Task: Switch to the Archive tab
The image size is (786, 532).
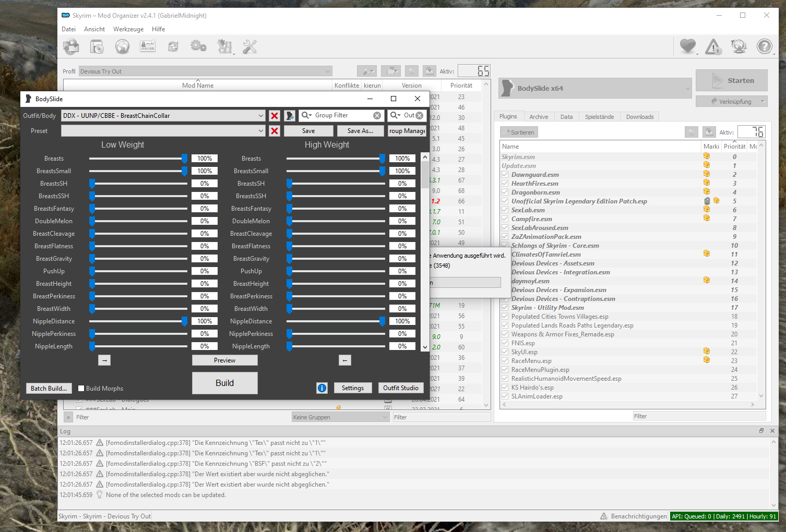Action: [x=539, y=117]
